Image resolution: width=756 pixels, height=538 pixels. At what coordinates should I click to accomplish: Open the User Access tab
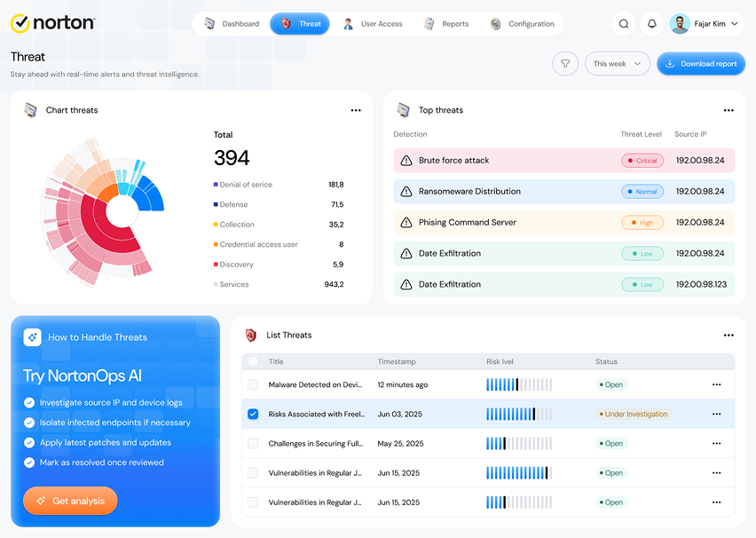[374, 24]
